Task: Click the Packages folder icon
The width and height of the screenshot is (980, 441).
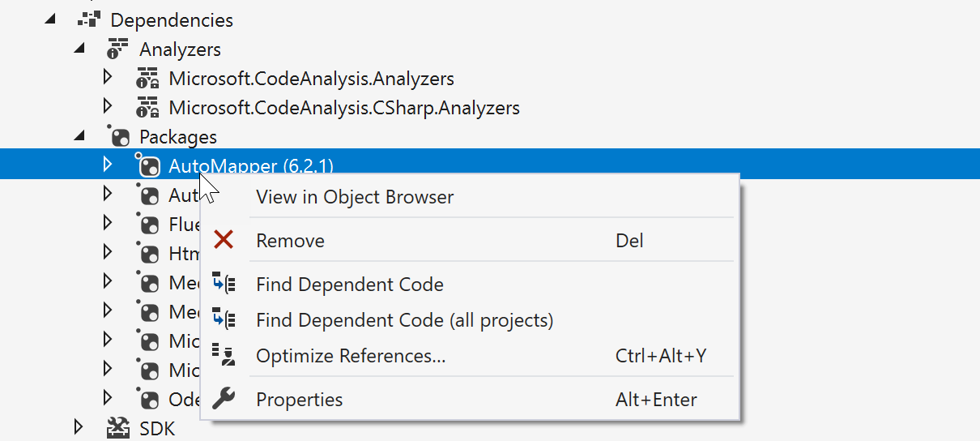Action: click(118, 136)
